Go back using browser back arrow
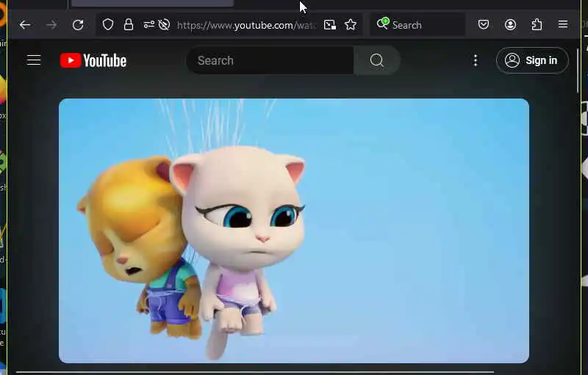588x375 pixels. [x=25, y=25]
